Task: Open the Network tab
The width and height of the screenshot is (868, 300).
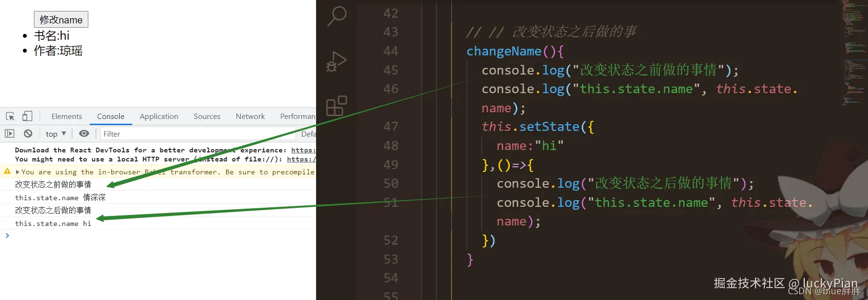Action: [250, 116]
